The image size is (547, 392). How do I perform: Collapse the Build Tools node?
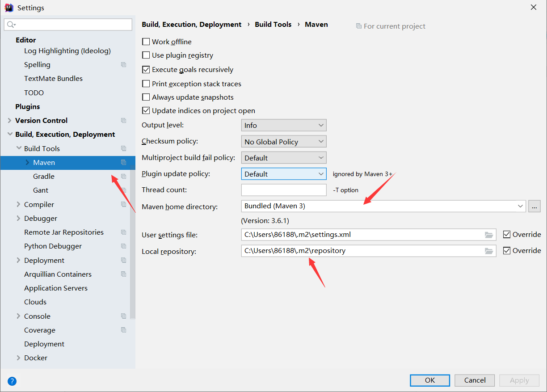coord(19,148)
